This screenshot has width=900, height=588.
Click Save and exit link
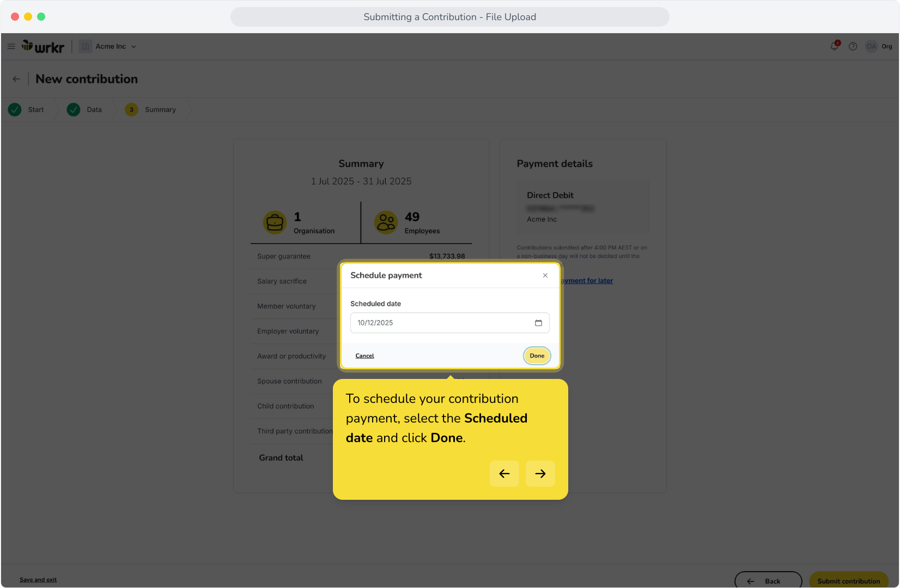coord(38,580)
